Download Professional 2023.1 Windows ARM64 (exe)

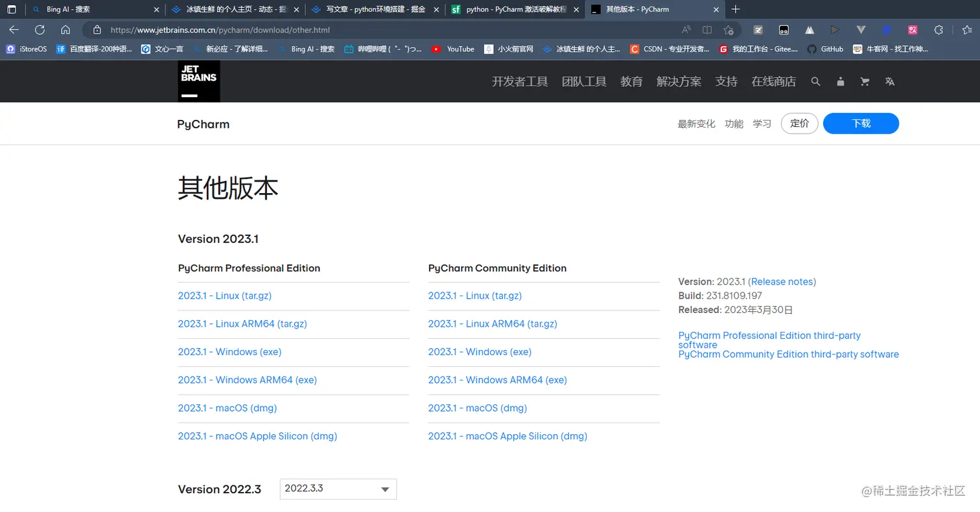coord(248,380)
